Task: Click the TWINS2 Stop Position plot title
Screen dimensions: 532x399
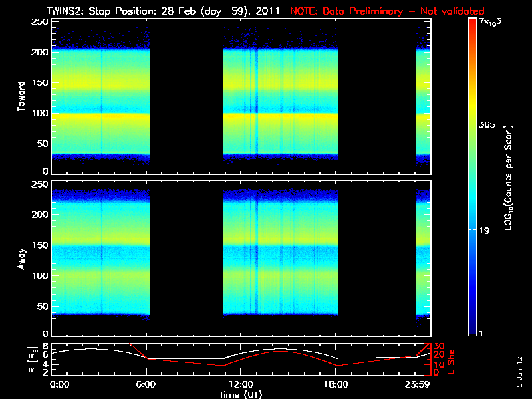Action: (x=166, y=11)
